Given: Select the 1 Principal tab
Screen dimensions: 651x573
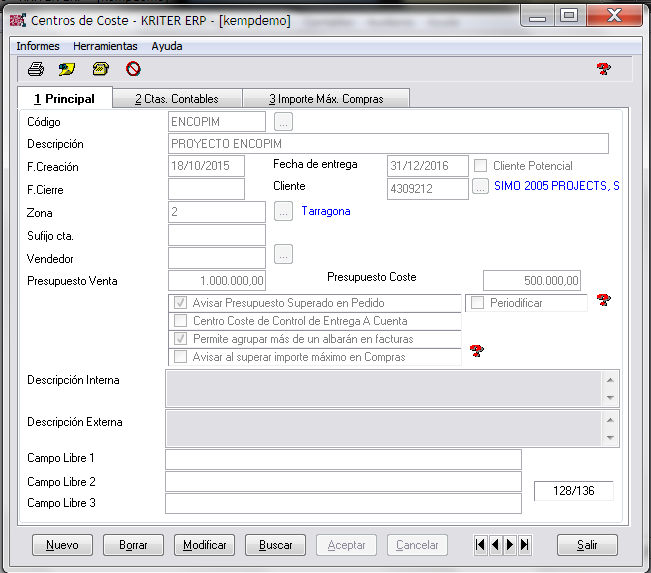Looking at the screenshot, I should pos(65,98).
